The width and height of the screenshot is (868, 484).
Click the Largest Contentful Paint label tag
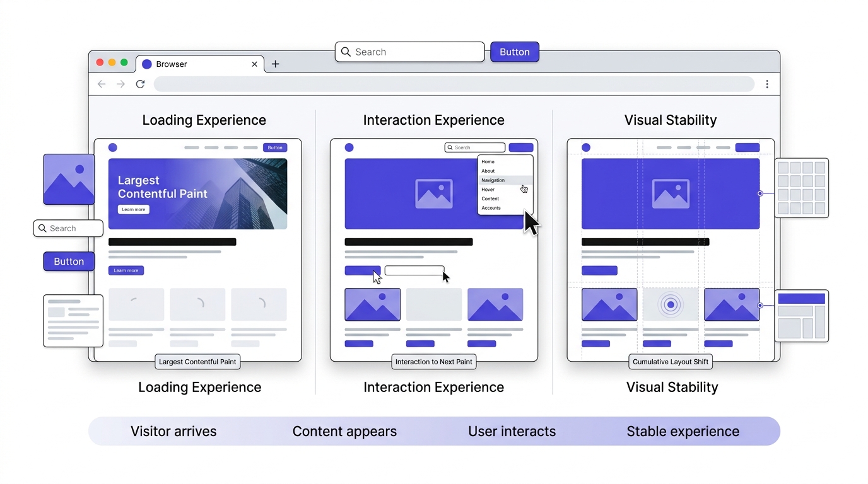[197, 362]
